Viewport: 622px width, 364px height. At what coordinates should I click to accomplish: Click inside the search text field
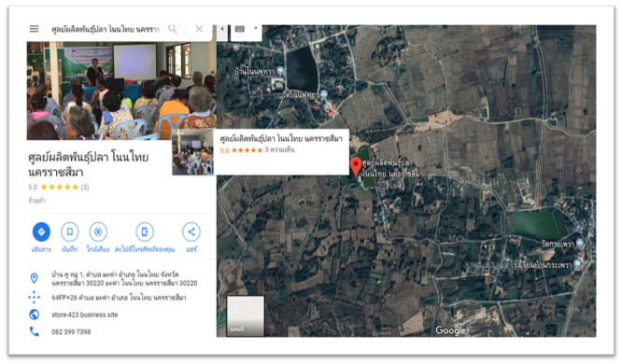(x=106, y=29)
